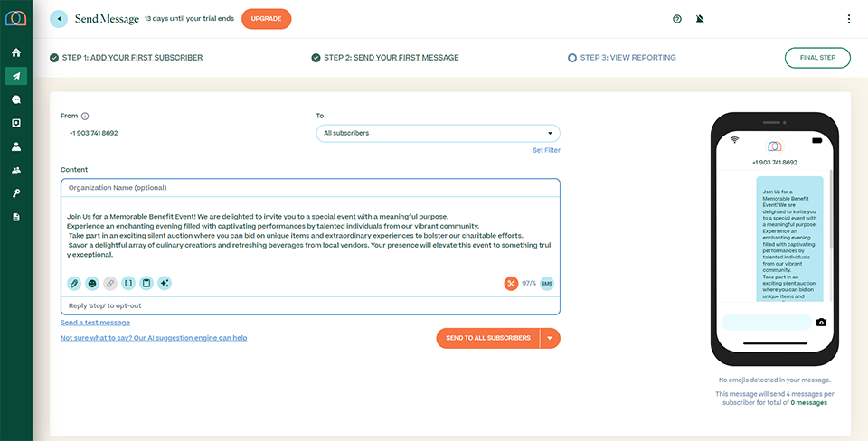Open the conversations chat bubble icon
Viewport: 868px width, 441px height.
pyautogui.click(x=16, y=99)
